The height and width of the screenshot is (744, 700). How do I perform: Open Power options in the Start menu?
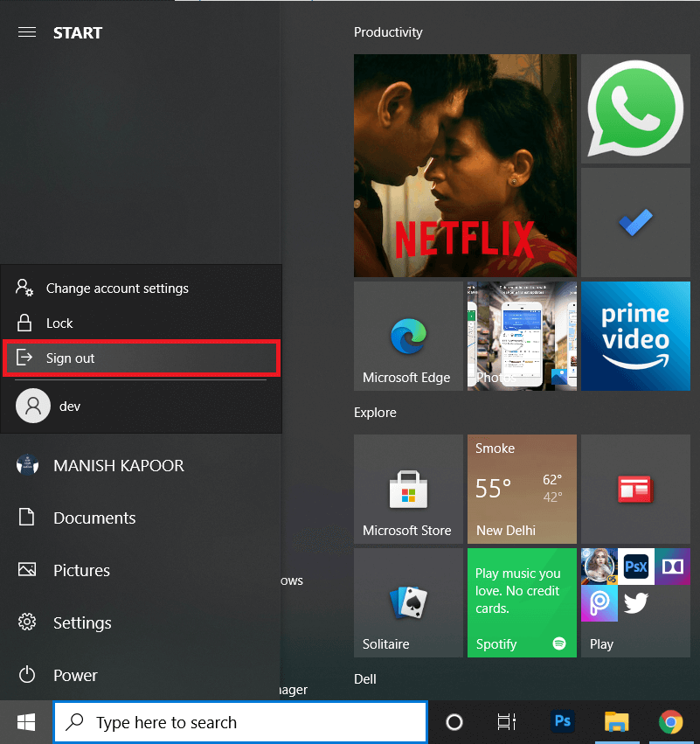pyautogui.click(x=74, y=675)
